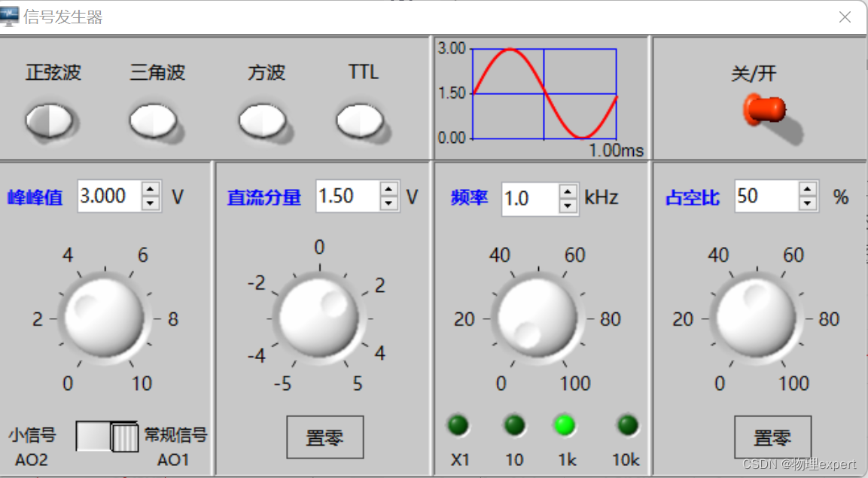Click the 直流分量 DC offset knob
868x478 pixels.
pos(319,318)
